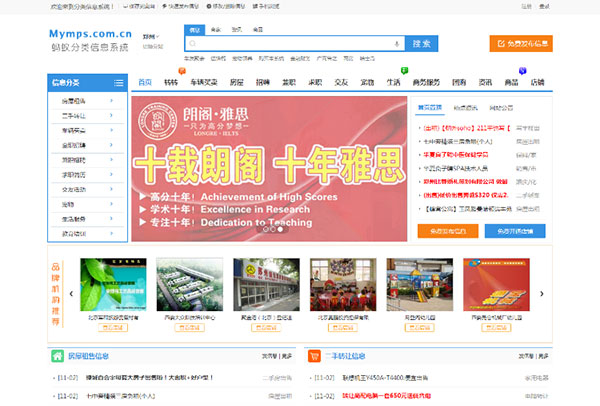
Task: Expand the first sidebar category arrow
Action: pos(111,101)
